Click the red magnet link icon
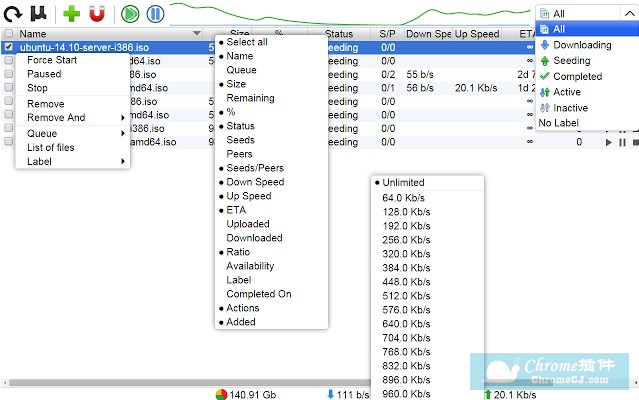 coord(96,13)
